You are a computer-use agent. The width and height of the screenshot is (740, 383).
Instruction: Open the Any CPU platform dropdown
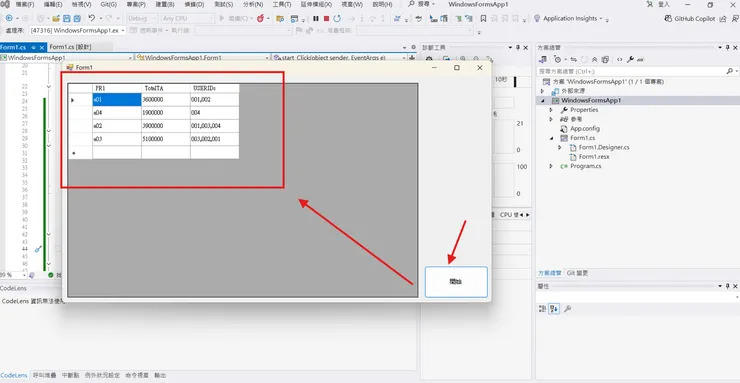187,18
